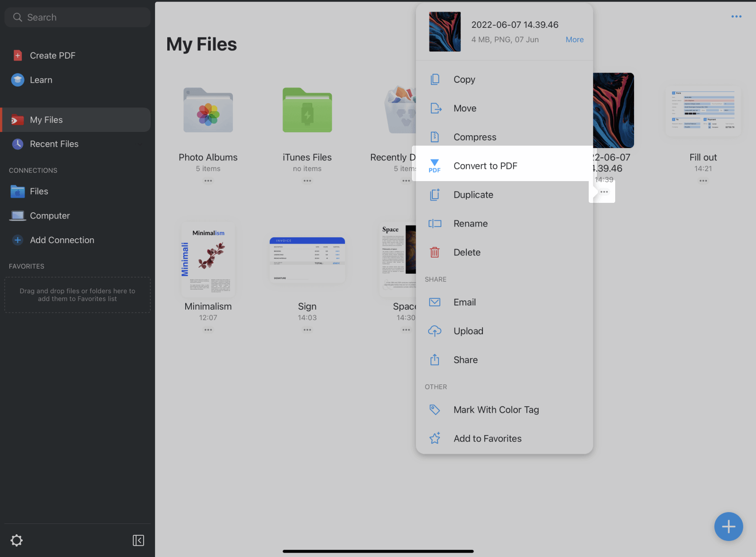Open more options under Space document

pyautogui.click(x=406, y=330)
